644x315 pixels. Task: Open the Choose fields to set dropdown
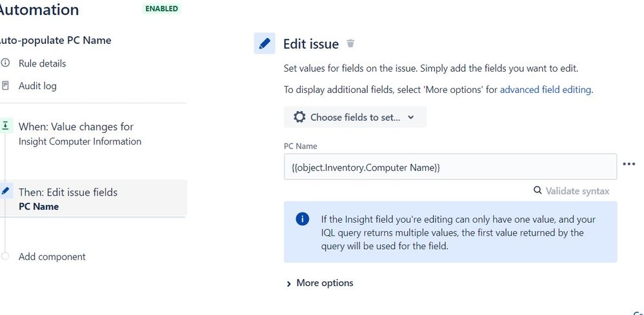(x=355, y=117)
